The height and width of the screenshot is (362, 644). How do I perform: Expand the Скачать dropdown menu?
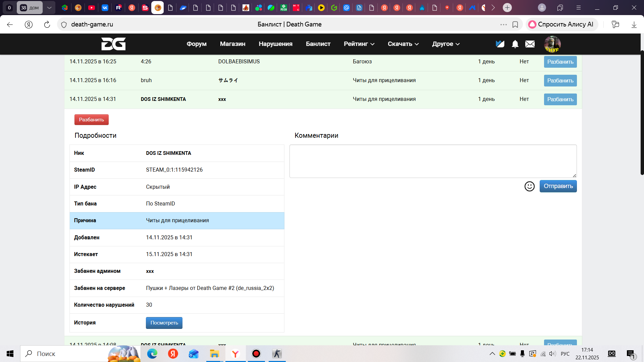[403, 44]
